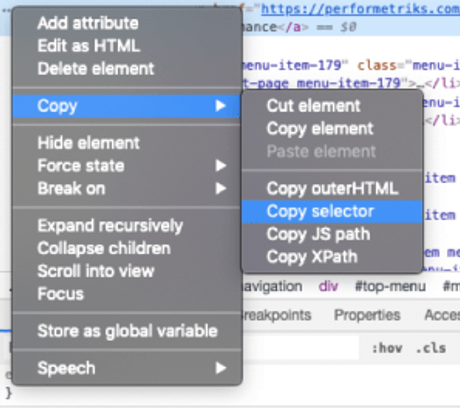Select Hide element from menu

(127, 143)
